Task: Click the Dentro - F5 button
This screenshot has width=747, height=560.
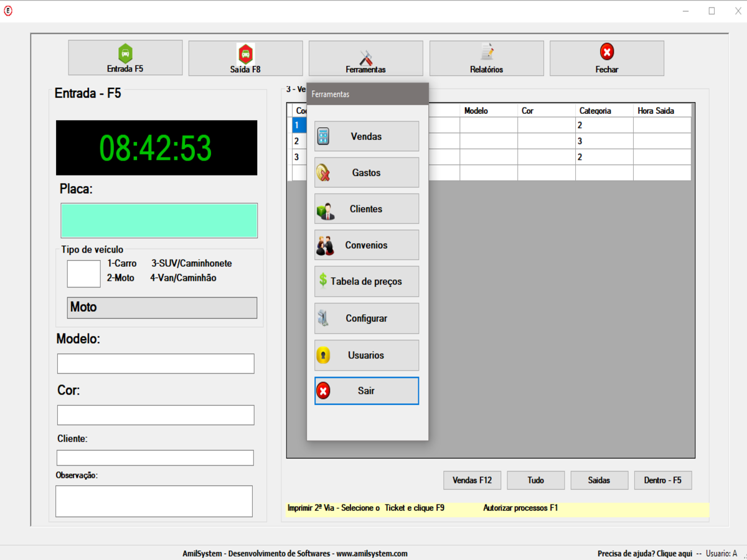Action: coord(663,480)
